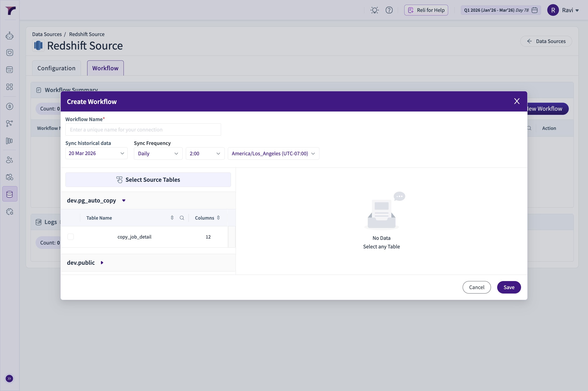Open the four-squares grid sidebar icon
Image resolution: width=588 pixels, height=391 pixels.
click(10, 87)
